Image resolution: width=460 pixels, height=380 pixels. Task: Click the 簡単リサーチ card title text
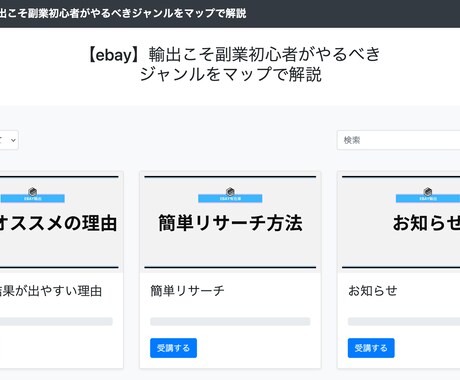tap(187, 291)
